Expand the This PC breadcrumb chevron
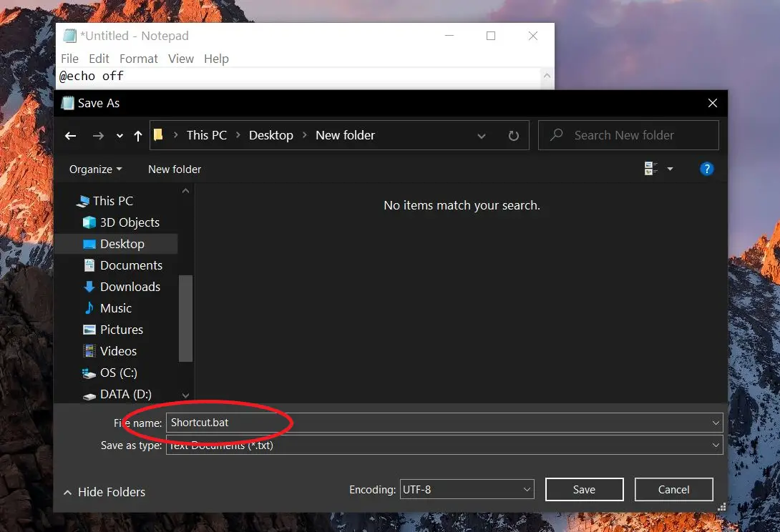Image resolution: width=780 pixels, height=532 pixels. click(238, 135)
